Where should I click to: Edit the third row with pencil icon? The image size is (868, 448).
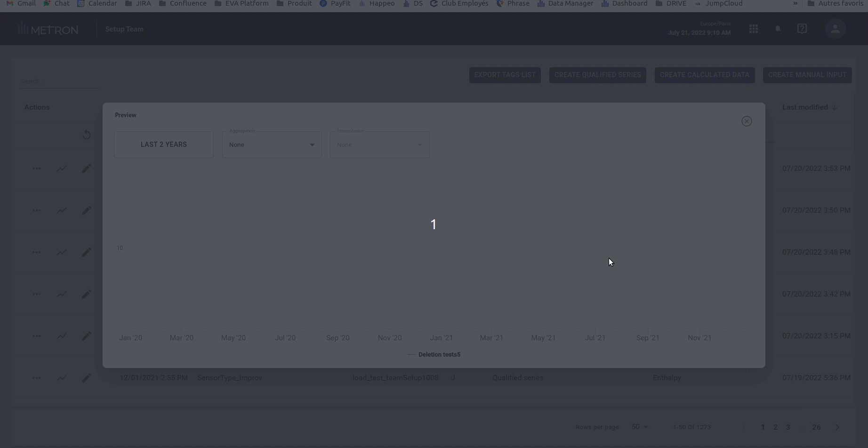[86, 252]
